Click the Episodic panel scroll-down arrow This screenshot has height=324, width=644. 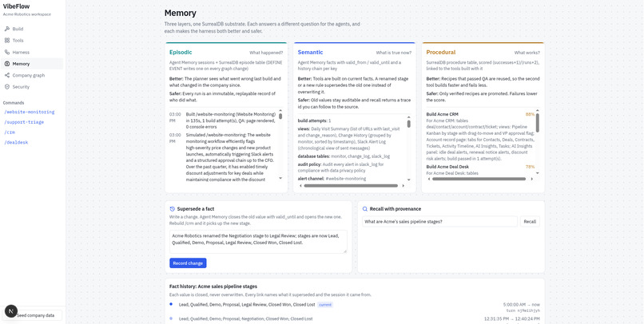pyautogui.click(x=280, y=179)
